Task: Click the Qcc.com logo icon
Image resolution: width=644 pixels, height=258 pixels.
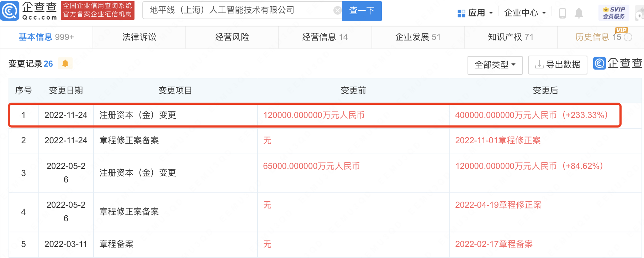Action: coord(10,11)
